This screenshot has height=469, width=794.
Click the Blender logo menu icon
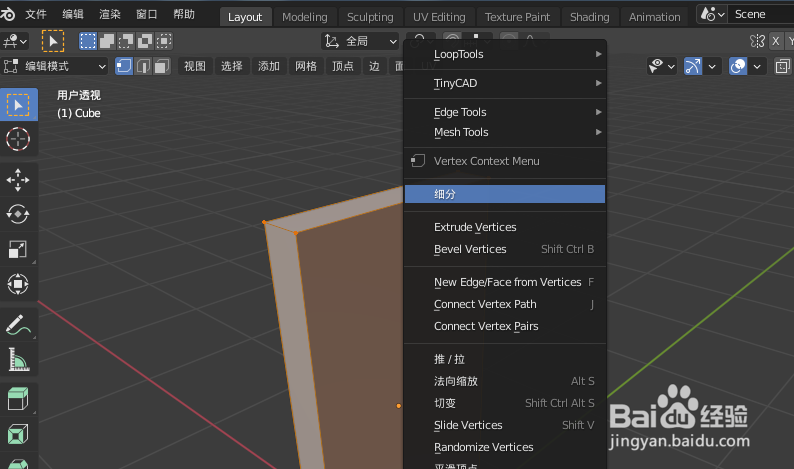7,14
